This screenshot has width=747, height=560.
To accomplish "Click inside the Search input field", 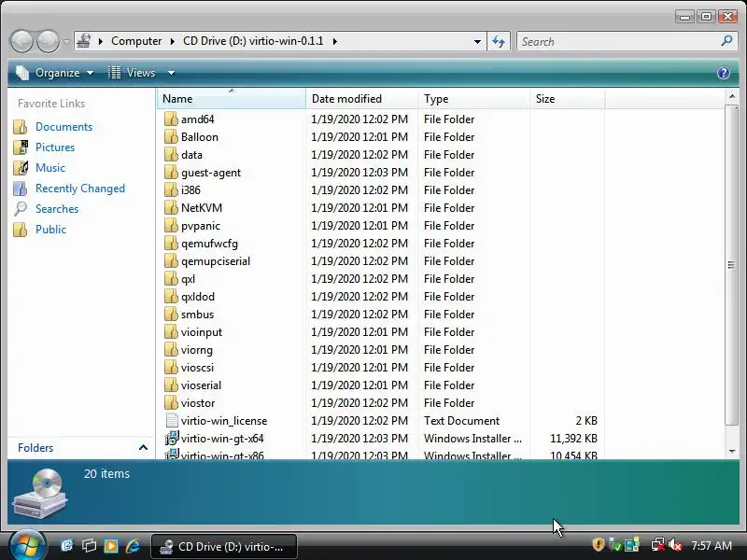I will point(618,41).
